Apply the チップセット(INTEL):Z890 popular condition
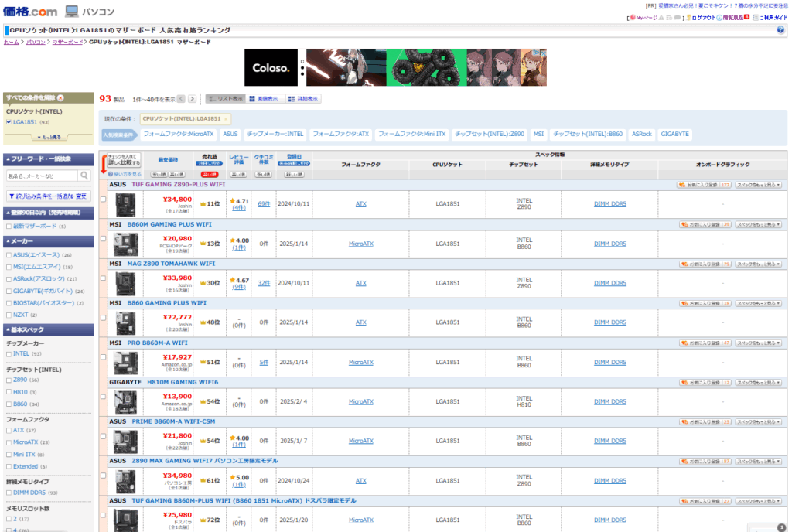Screen dimensions: 792x532 pos(490,135)
